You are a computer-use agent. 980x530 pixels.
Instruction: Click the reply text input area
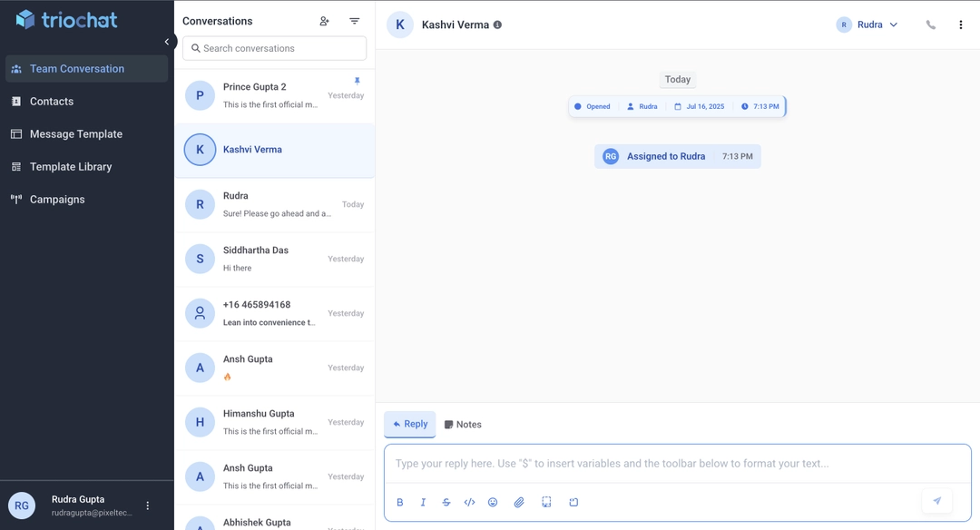(x=678, y=464)
